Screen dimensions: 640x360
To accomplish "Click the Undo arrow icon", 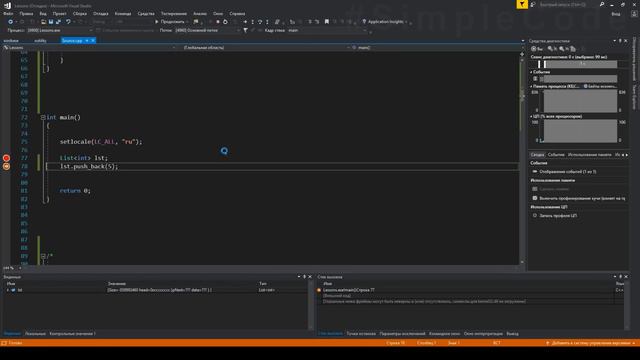I will click(x=68, y=22).
